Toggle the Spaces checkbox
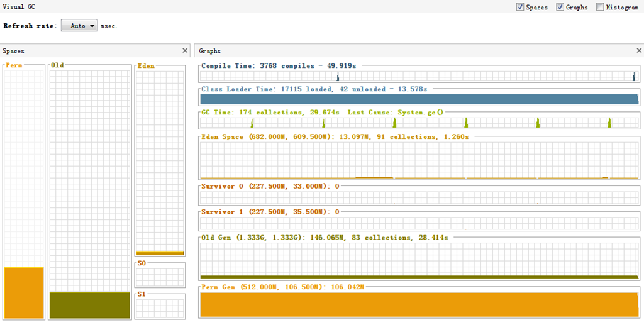Image resolution: width=644 pixels, height=325 pixels. tap(520, 7)
